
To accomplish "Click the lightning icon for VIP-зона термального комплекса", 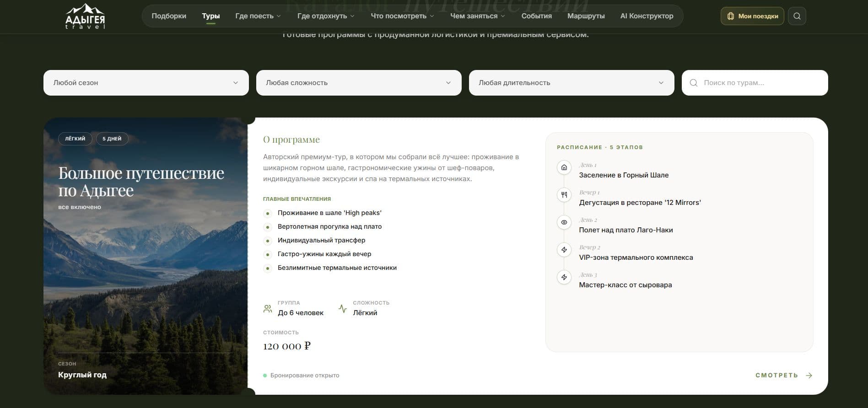I will [564, 250].
